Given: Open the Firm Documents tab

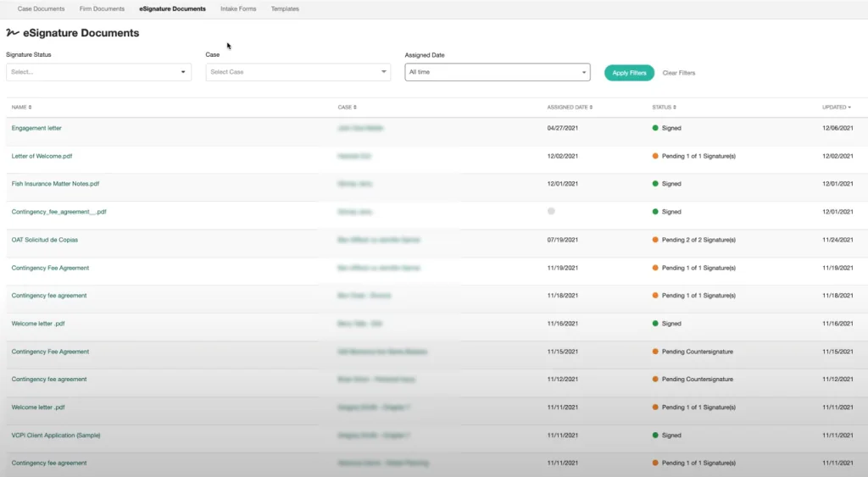Looking at the screenshot, I should coord(102,9).
